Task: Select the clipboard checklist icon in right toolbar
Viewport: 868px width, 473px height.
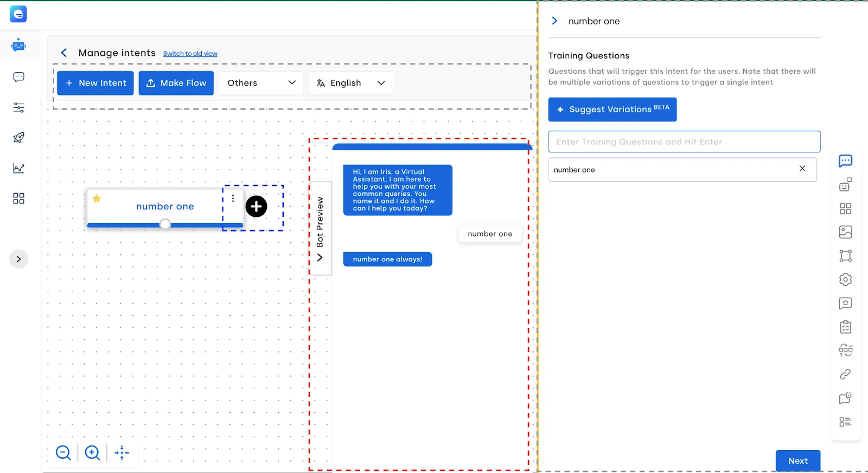Action: (845, 327)
